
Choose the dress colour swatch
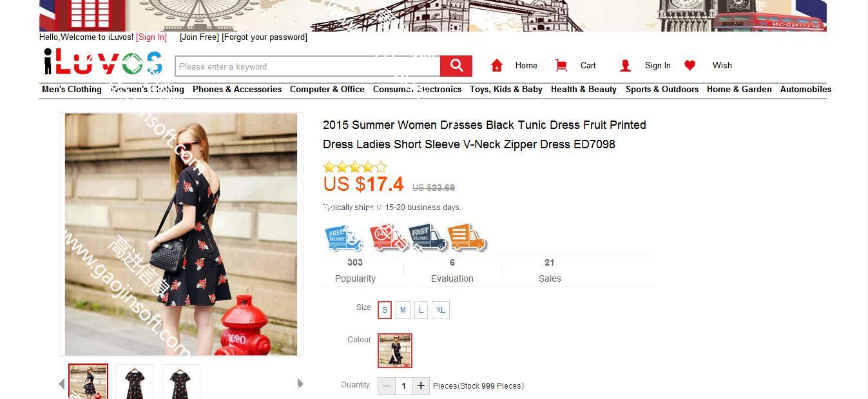[x=395, y=351]
